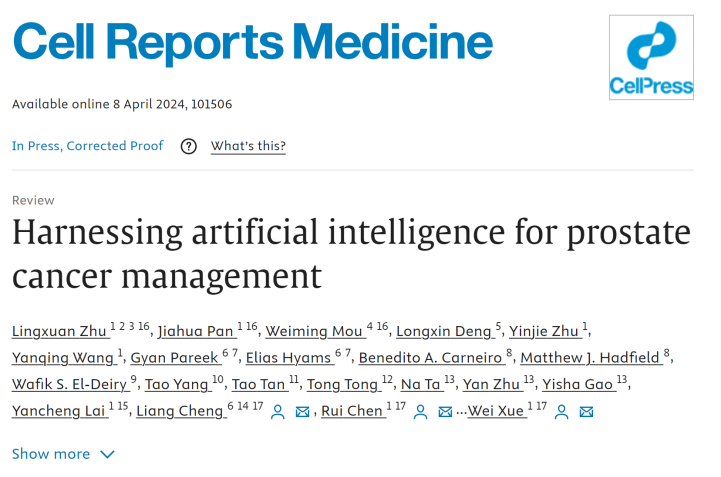Image resolution: width=721 pixels, height=477 pixels.
Task: Click the email envelope icon after Rui Chen
Action: [x=445, y=412]
